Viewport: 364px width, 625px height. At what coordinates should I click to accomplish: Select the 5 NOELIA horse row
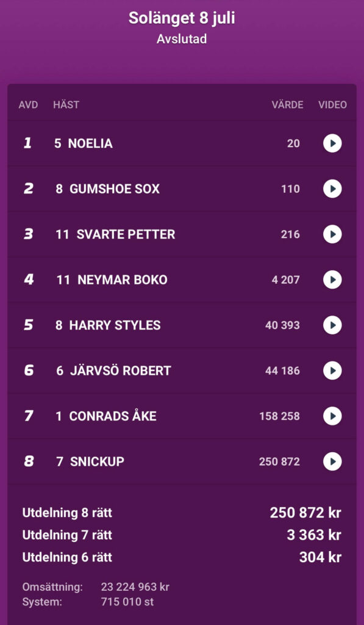coord(182,143)
